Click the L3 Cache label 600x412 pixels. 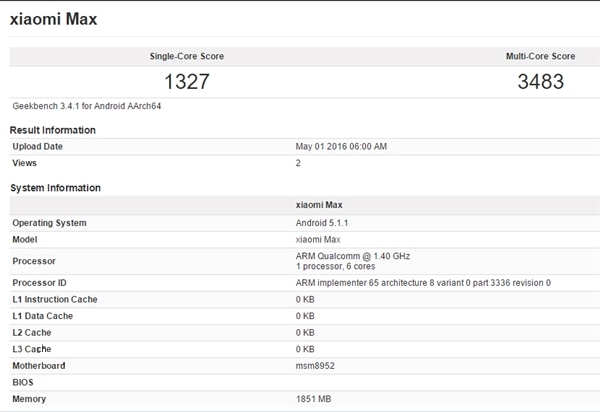(x=32, y=349)
